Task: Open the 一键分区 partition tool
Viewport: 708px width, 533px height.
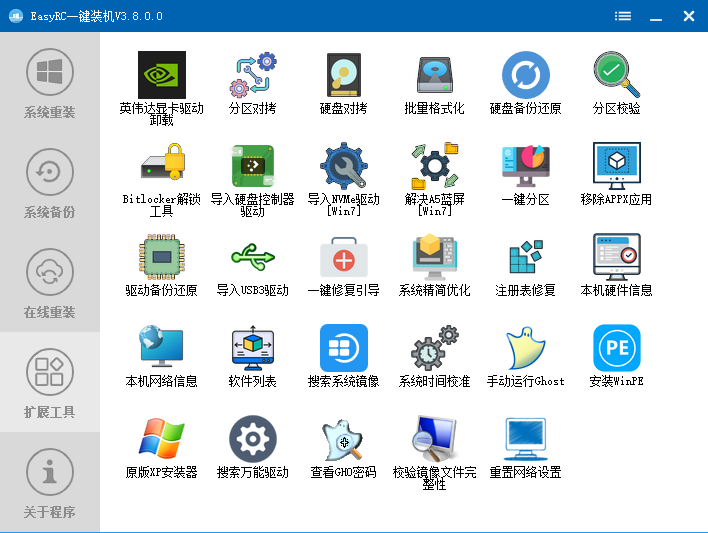Action: [x=526, y=174]
